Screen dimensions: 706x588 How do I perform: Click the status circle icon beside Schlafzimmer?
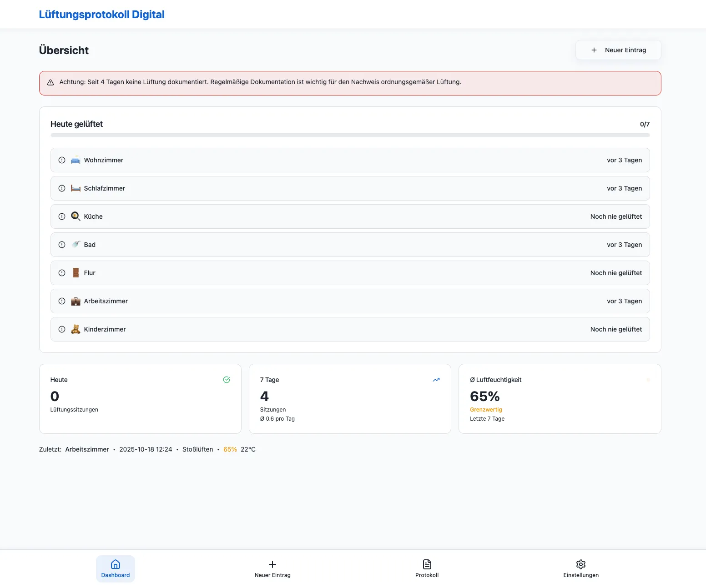(x=62, y=188)
